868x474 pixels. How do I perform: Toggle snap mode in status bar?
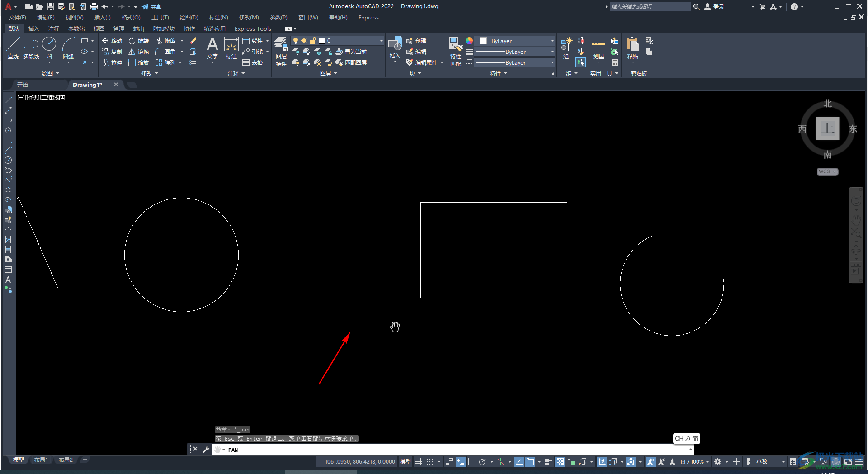430,462
